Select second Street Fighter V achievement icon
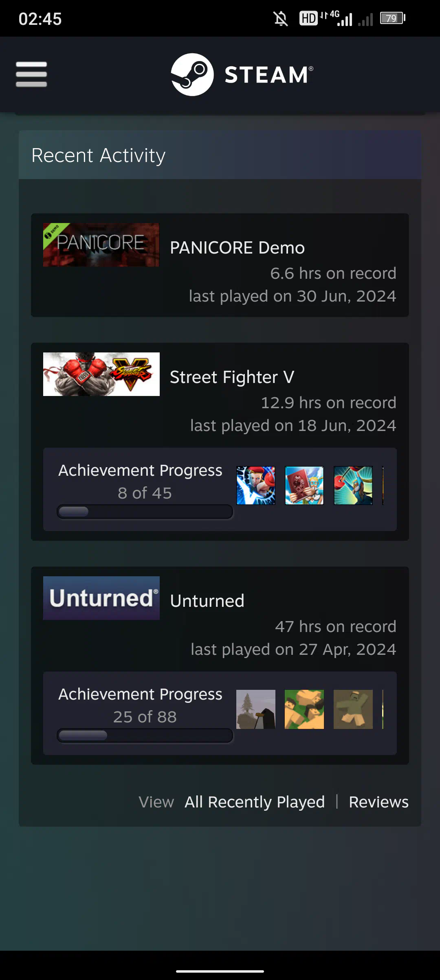 304,486
